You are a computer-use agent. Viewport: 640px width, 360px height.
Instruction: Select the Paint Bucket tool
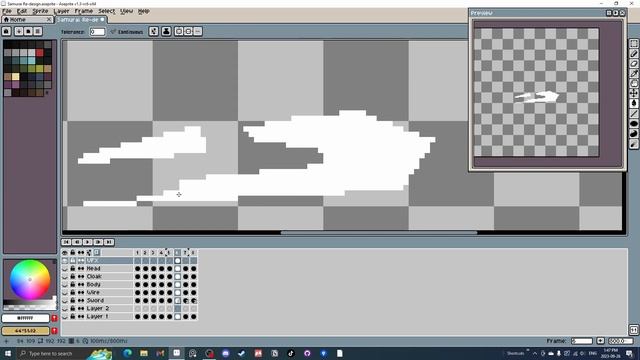633,103
